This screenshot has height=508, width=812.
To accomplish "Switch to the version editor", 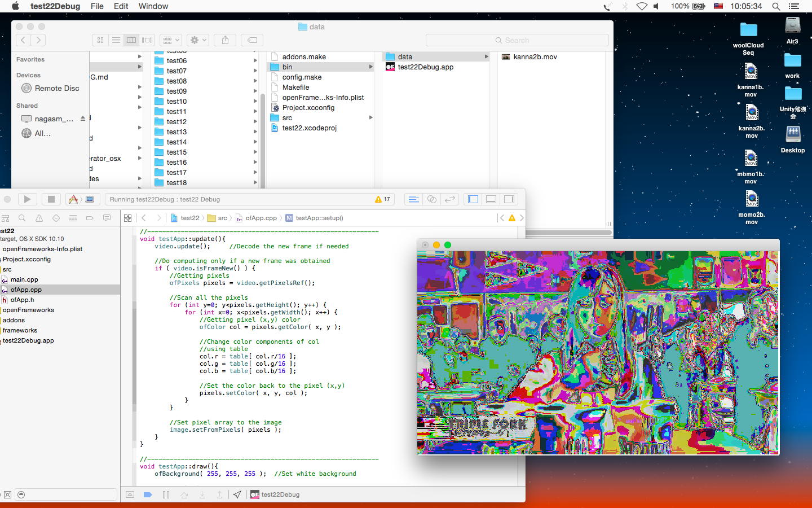I will (449, 199).
